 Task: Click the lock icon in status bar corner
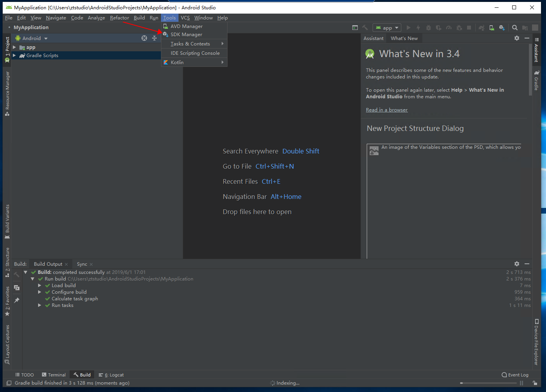(x=535, y=383)
